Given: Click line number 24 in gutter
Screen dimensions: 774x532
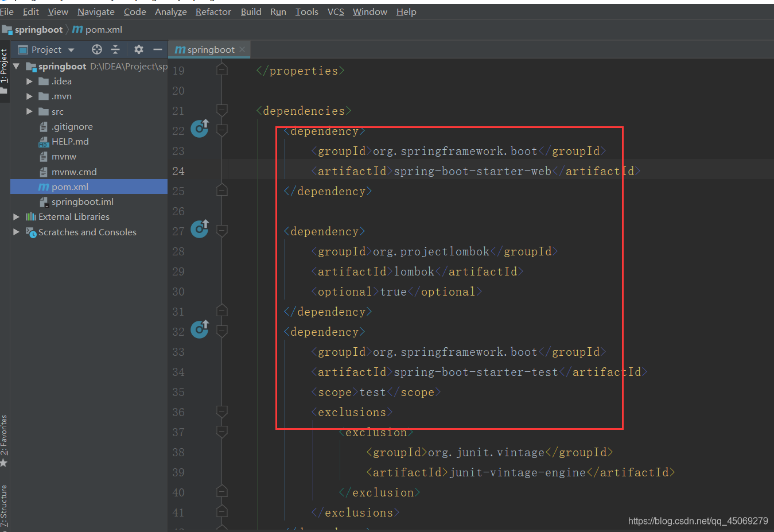Looking at the screenshot, I should (178, 171).
